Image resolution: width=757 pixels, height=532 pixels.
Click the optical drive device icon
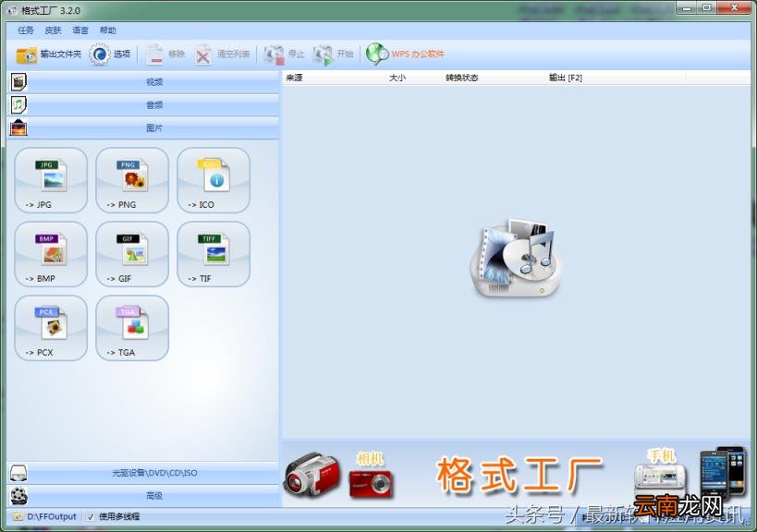click(x=18, y=473)
